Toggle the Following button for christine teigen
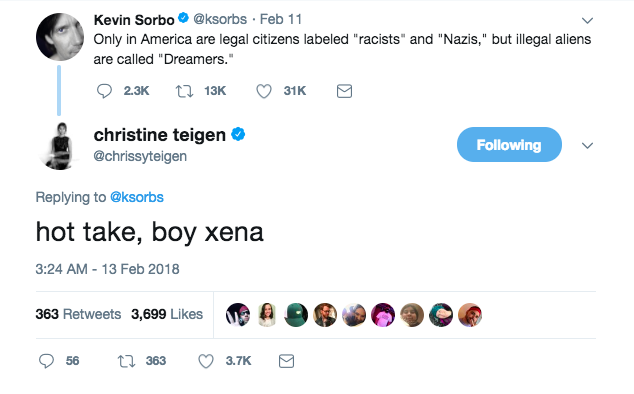 coord(509,144)
